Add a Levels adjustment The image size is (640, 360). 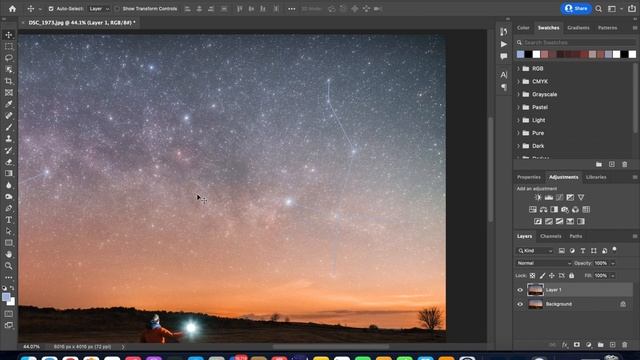(549, 198)
